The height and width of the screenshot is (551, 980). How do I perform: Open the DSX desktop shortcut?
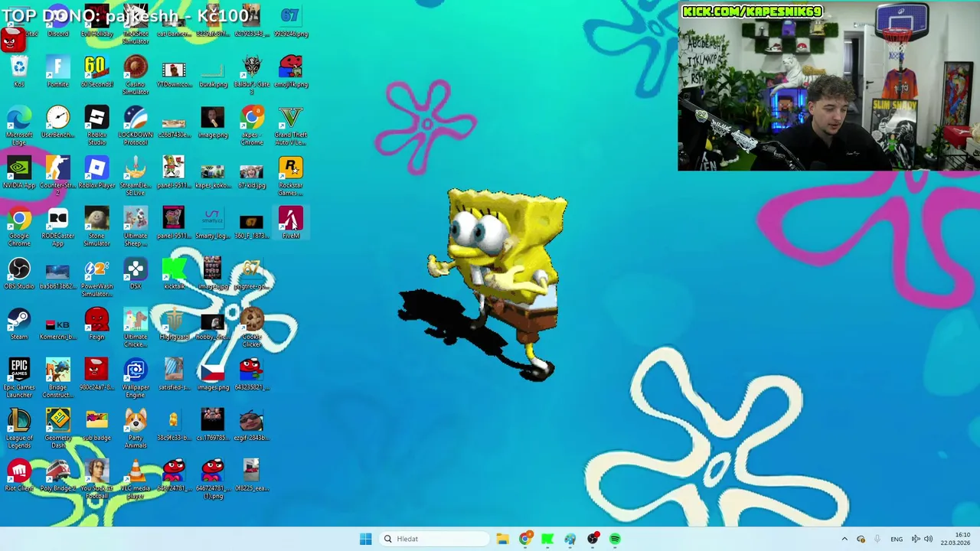pos(136,274)
